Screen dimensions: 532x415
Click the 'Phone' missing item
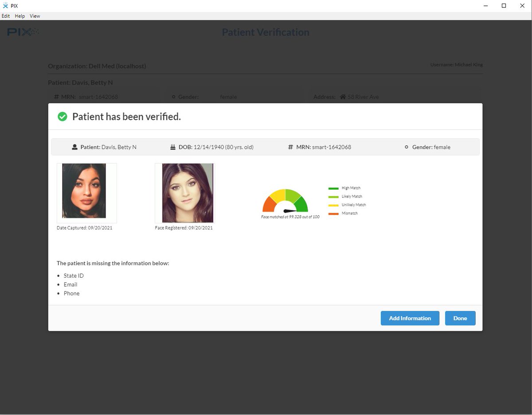coord(72,293)
